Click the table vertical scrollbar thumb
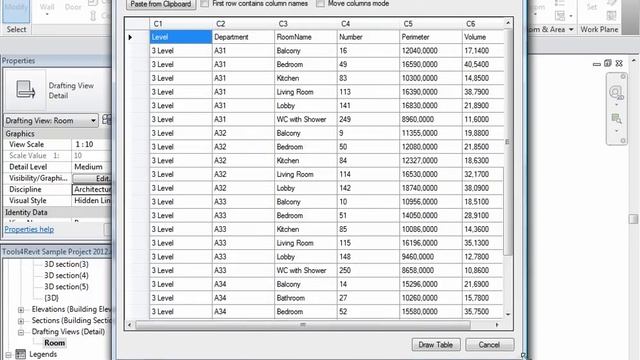The width and height of the screenshot is (640, 360). (507, 142)
